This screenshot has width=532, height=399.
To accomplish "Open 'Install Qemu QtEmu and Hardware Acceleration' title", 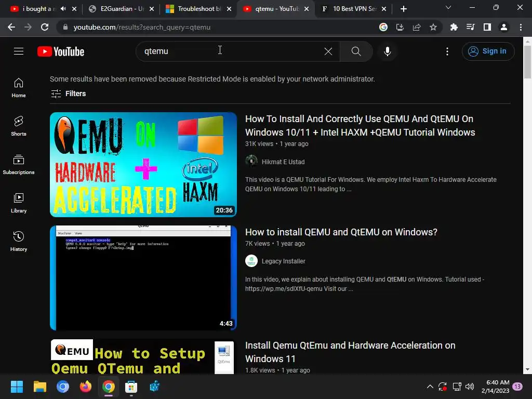I will pyautogui.click(x=350, y=352).
